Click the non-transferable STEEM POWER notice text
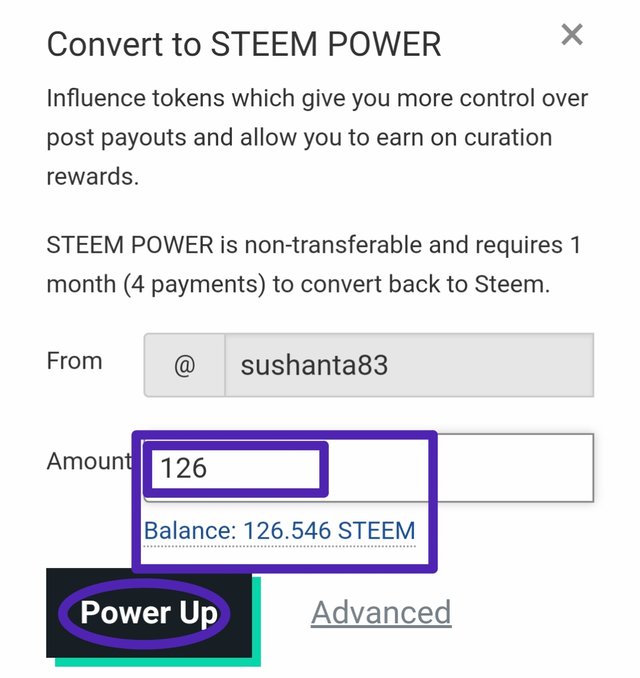This screenshot has width=640, height=678. (314, 265)
